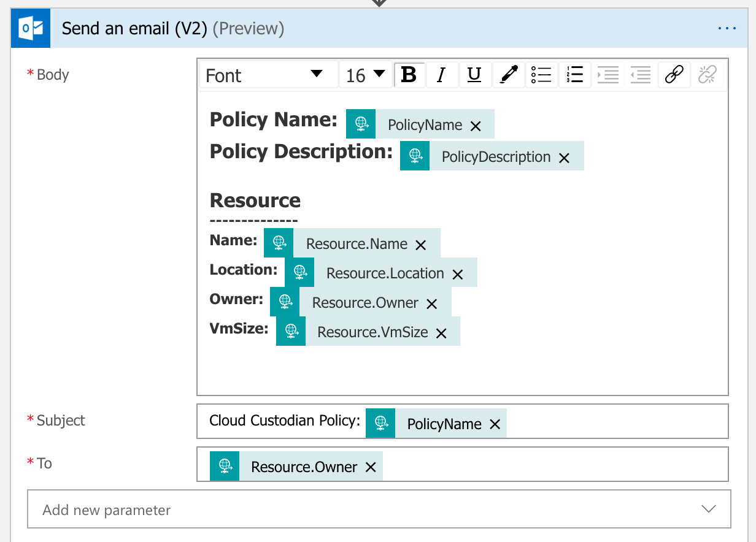
Task: Select the Resource.Name token icon
Action: 279,243
